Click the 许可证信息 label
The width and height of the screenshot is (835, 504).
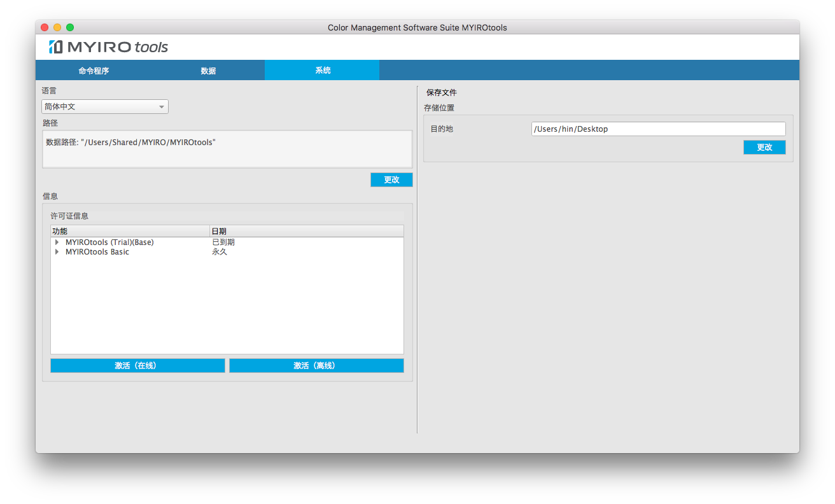(70, 216)
